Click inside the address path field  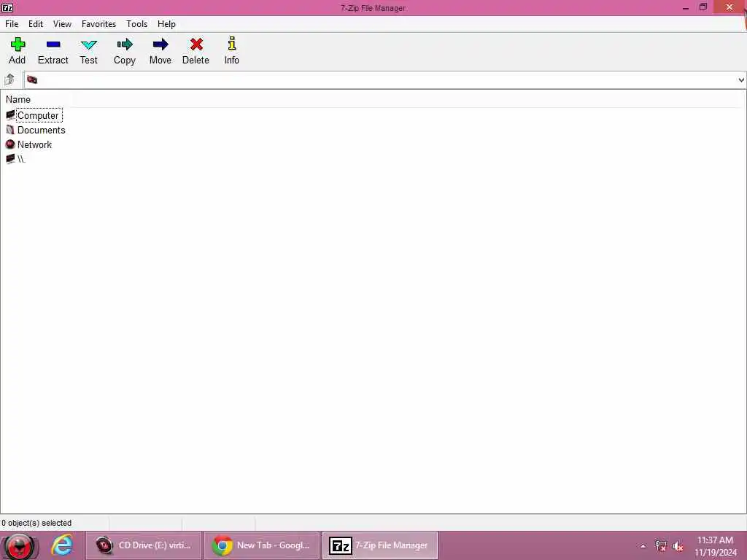381,80
